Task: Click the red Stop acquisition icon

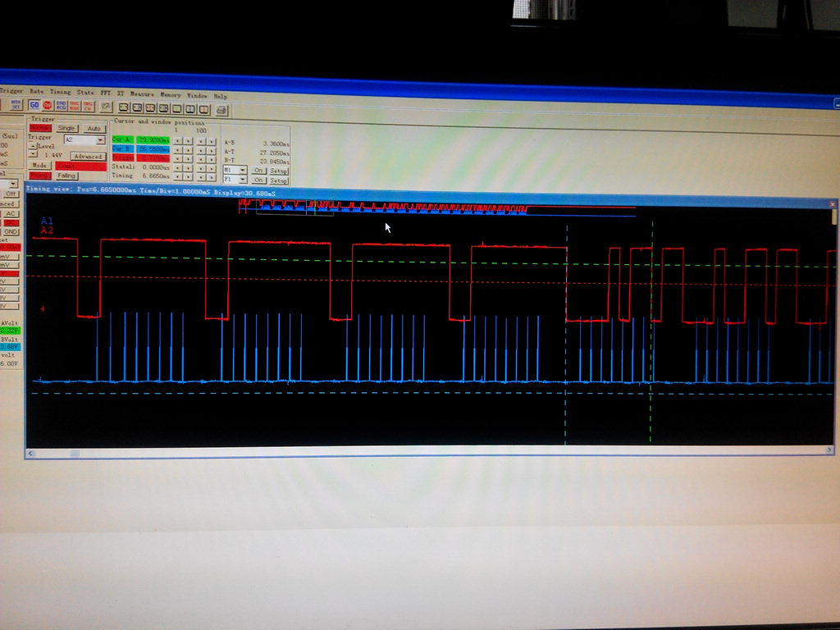Action: click(x=47, y=106)
